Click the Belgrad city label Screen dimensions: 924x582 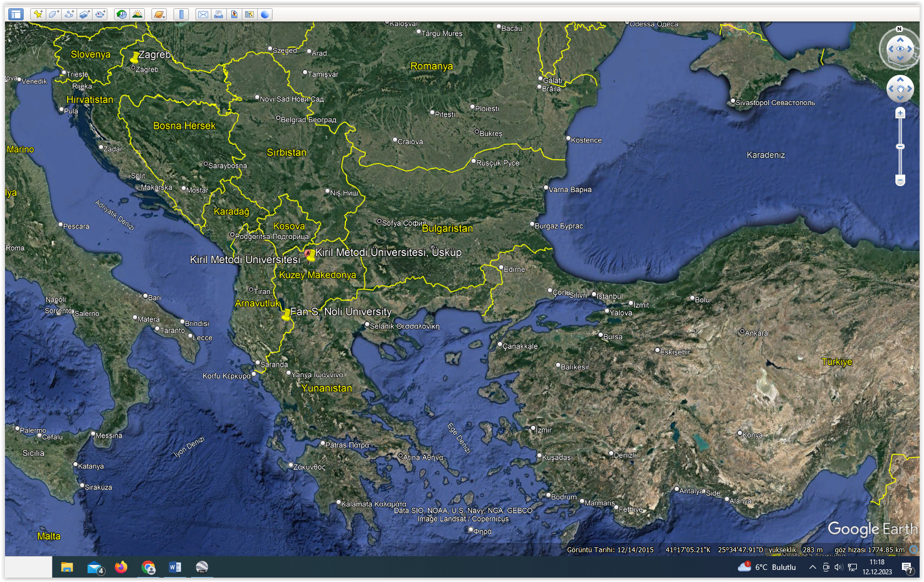[x=308, y=119]
